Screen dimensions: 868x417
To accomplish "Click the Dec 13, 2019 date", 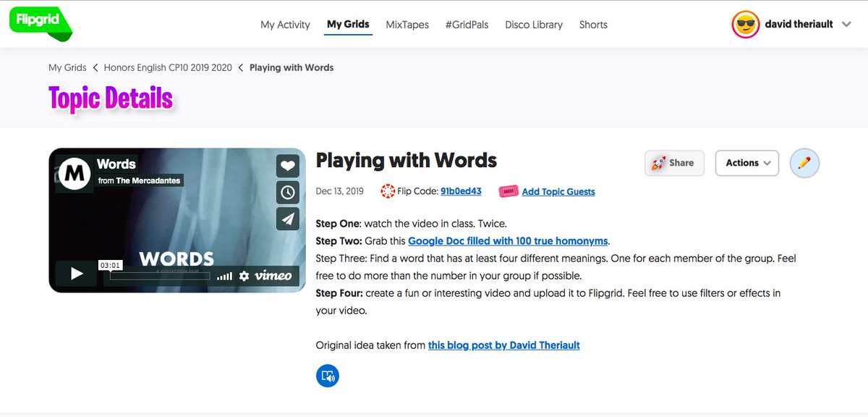I will 340,192.
